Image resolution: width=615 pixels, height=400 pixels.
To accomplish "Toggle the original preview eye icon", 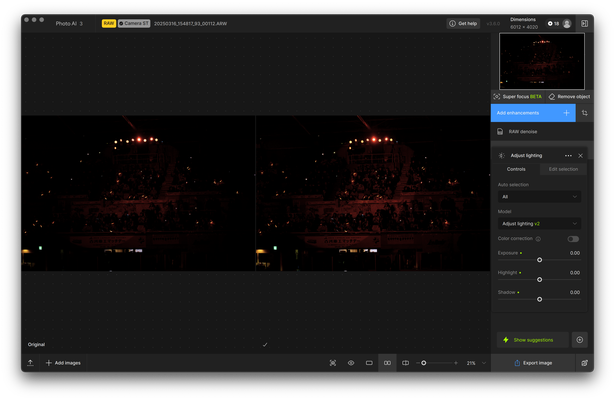I will pos(351,363).
